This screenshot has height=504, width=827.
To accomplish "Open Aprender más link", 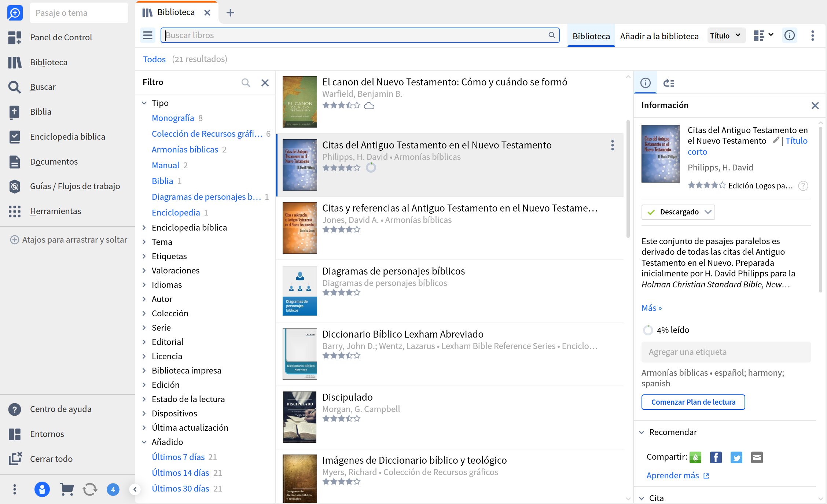I will 677,475.
